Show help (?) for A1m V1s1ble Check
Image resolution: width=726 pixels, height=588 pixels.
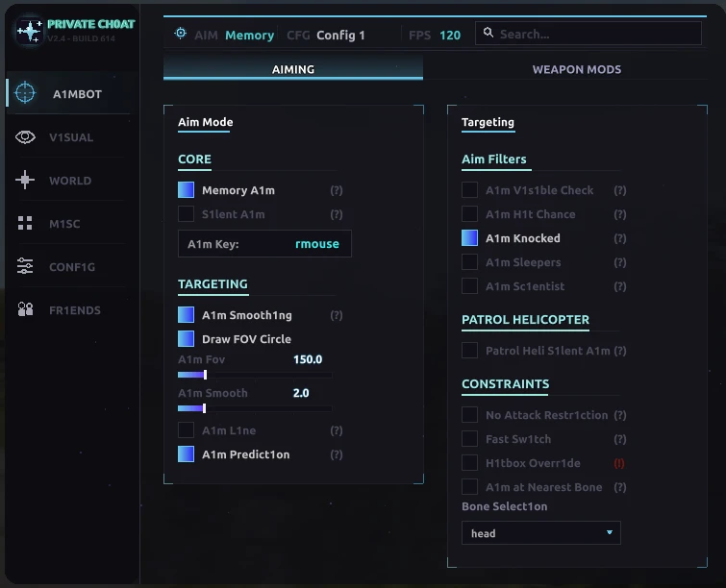click(x=620, y=190)
